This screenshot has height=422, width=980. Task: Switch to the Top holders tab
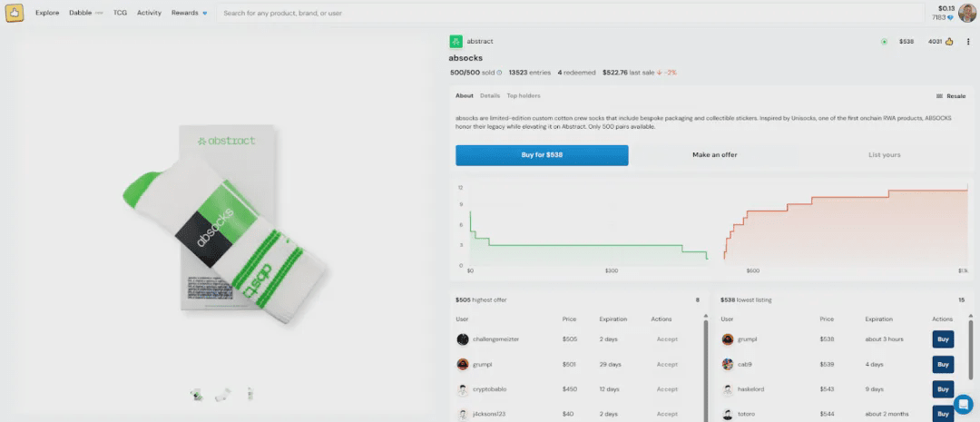524,95
